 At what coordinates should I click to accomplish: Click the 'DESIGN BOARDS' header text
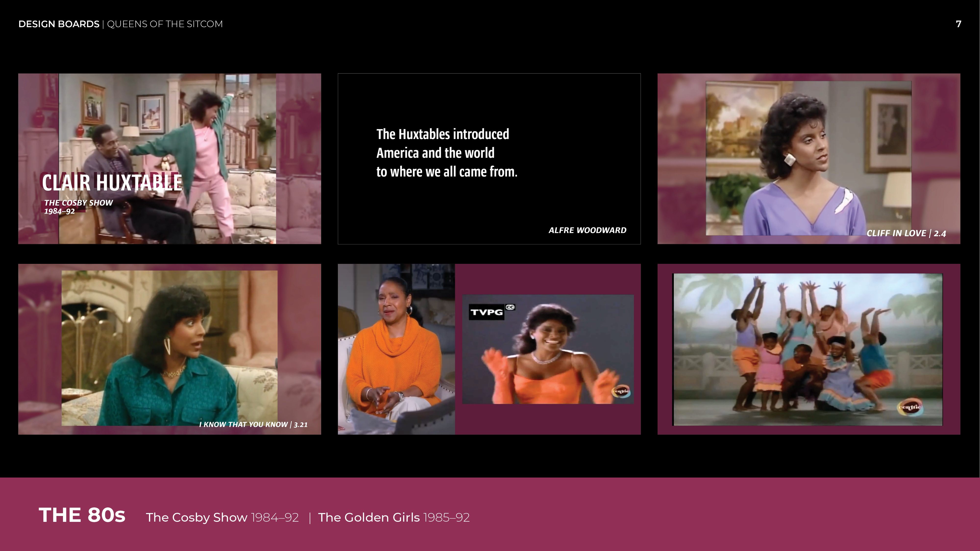[59, 24]
